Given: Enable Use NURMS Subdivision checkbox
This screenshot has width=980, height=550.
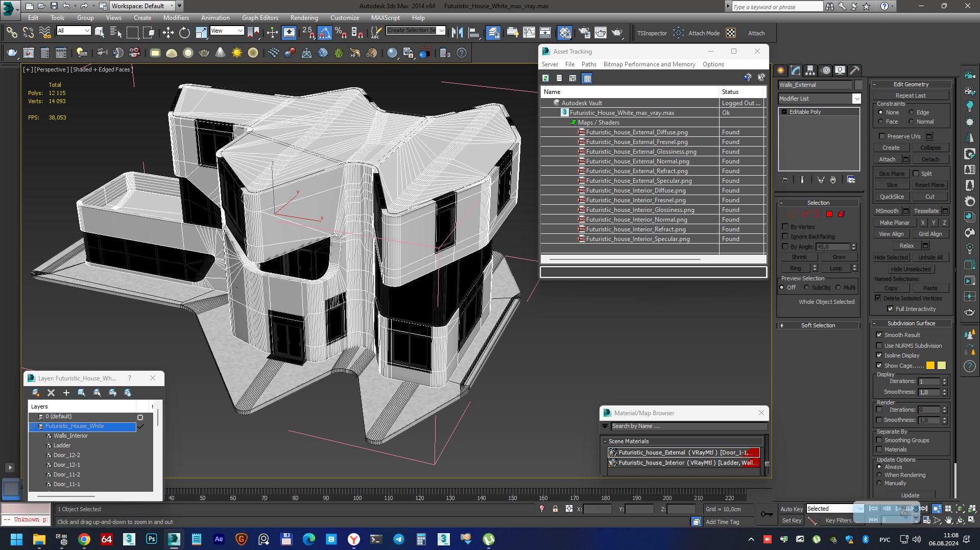Looking at the screenshot, I should coord(879,346).
